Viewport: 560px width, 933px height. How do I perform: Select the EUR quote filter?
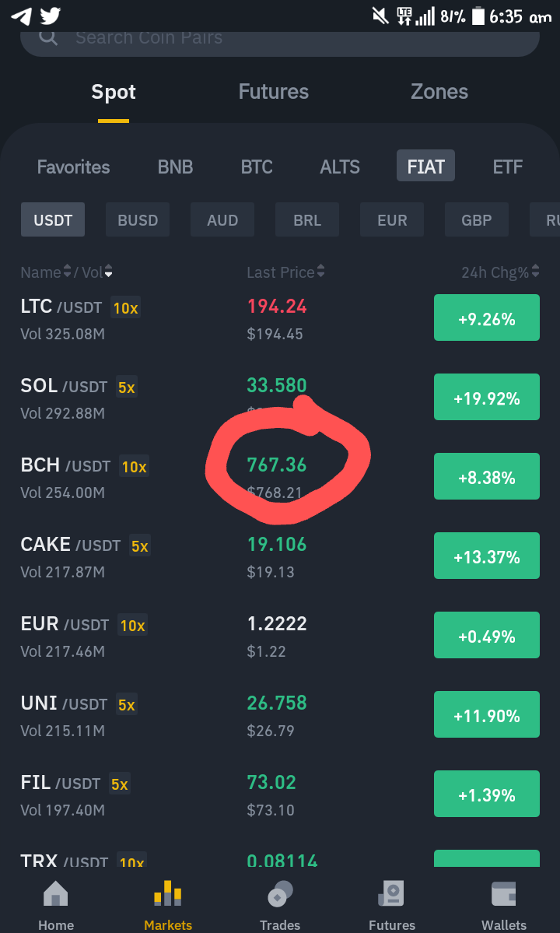(392, 219)
